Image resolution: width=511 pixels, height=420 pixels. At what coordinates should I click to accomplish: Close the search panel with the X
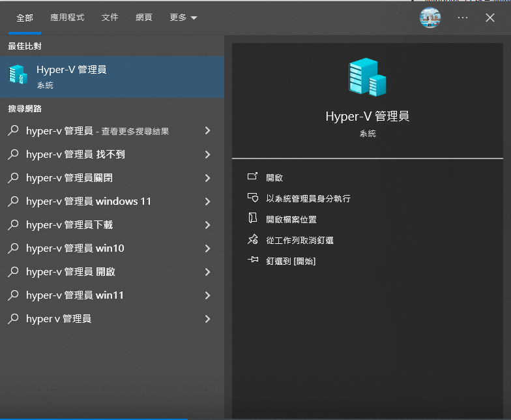point(490,18)
